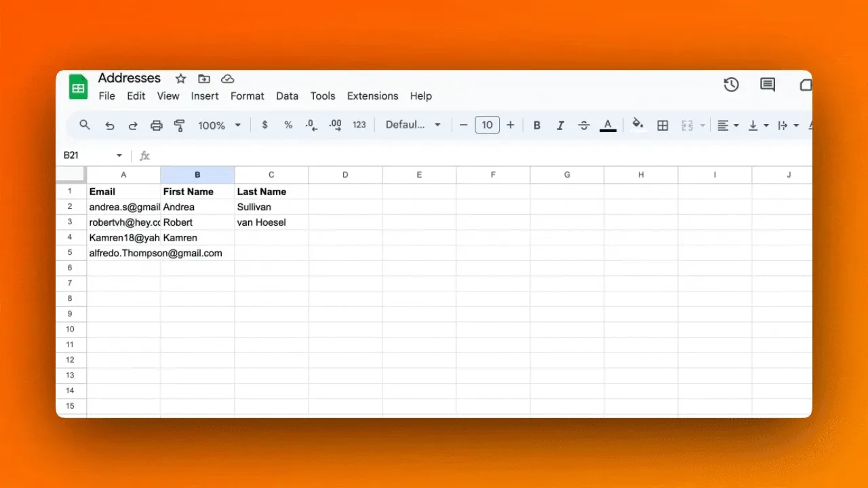Screen dimensions: 868x488
Task: Select the cell containing Sullivan
Action: click(x=271, y=207)
